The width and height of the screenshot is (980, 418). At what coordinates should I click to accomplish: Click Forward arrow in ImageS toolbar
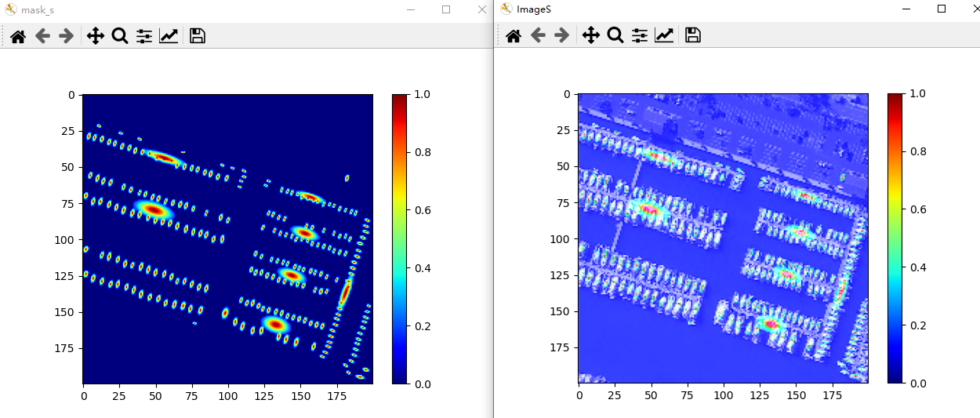(562, 35)
